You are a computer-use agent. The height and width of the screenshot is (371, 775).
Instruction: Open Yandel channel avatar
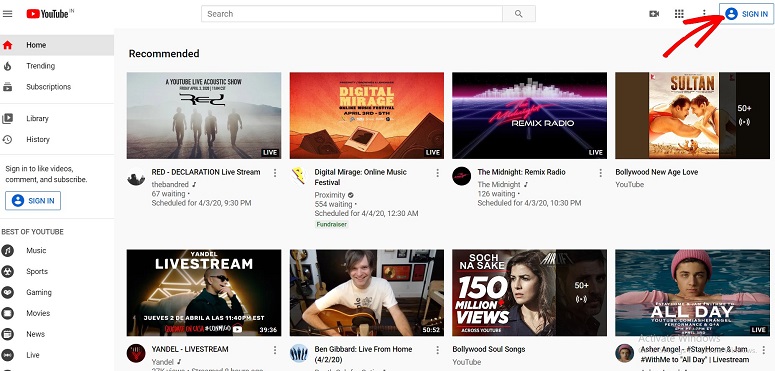136,353
